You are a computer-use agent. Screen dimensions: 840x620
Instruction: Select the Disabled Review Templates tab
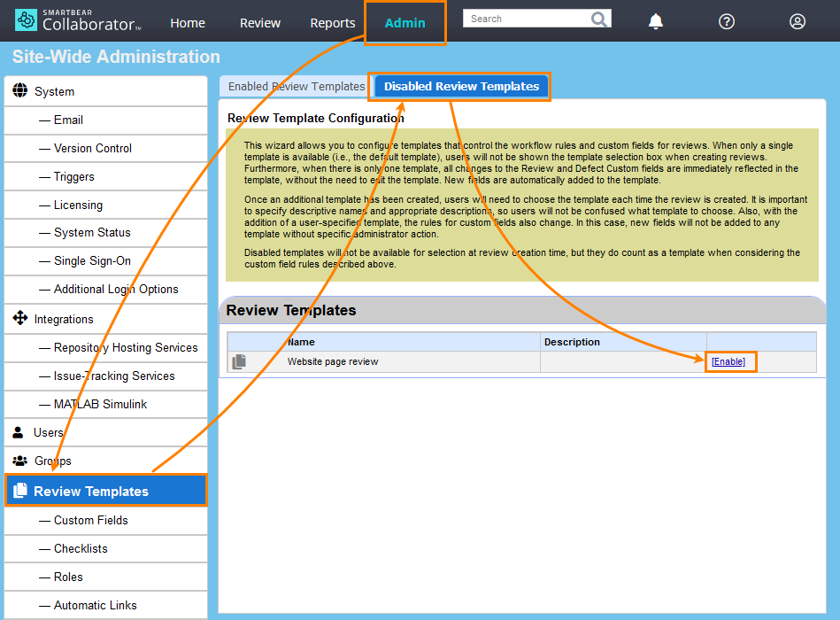[x=461, y=87]
